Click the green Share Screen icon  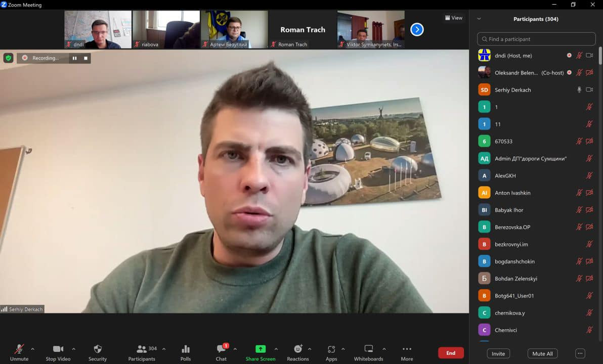click(x=260, y=349)
